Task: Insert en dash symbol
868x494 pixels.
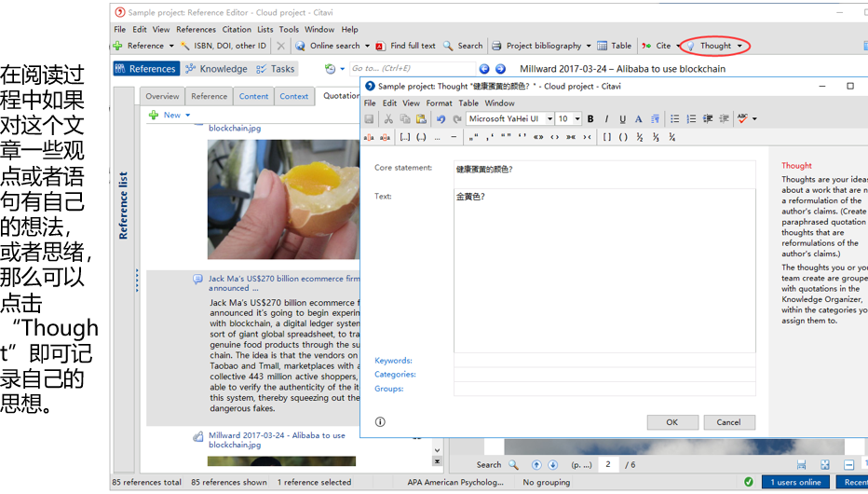Action: coord(454,137)
